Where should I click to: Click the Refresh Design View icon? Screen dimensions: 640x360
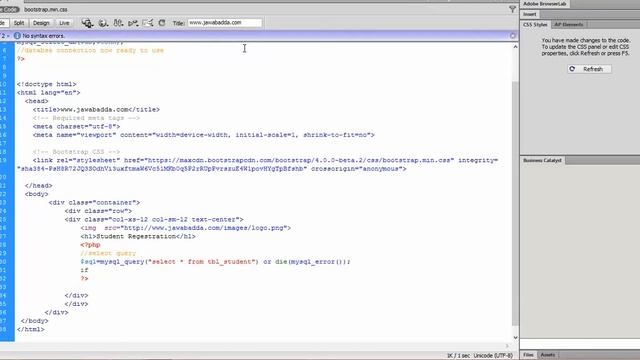pos(162,23)
